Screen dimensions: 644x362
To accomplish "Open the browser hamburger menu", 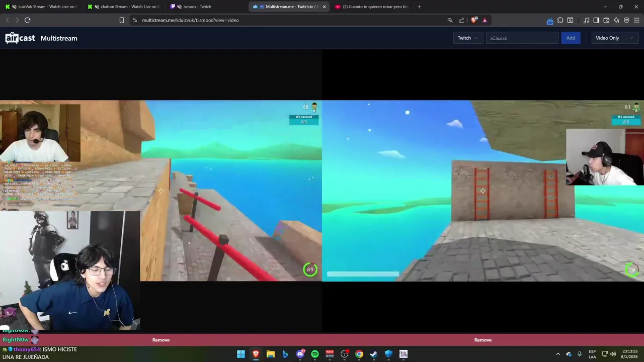I will point(637,20).
